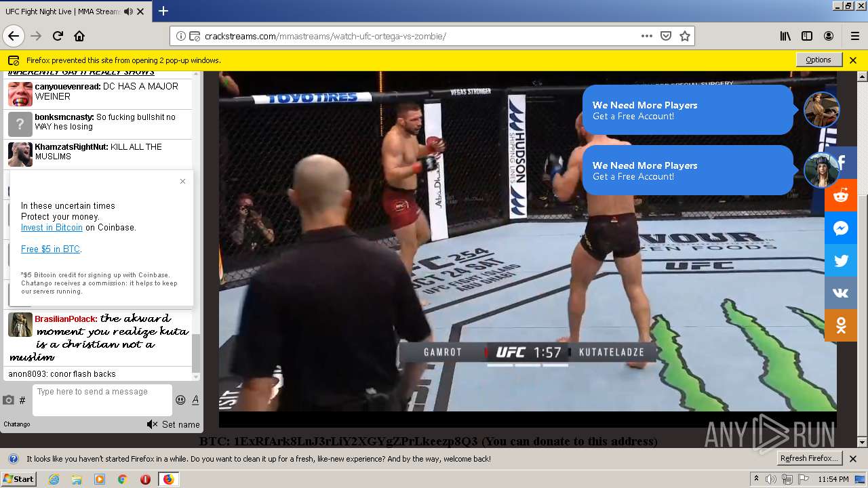868x488 pixels.
Task: Click top ad avatar circle
Action: 822,109
